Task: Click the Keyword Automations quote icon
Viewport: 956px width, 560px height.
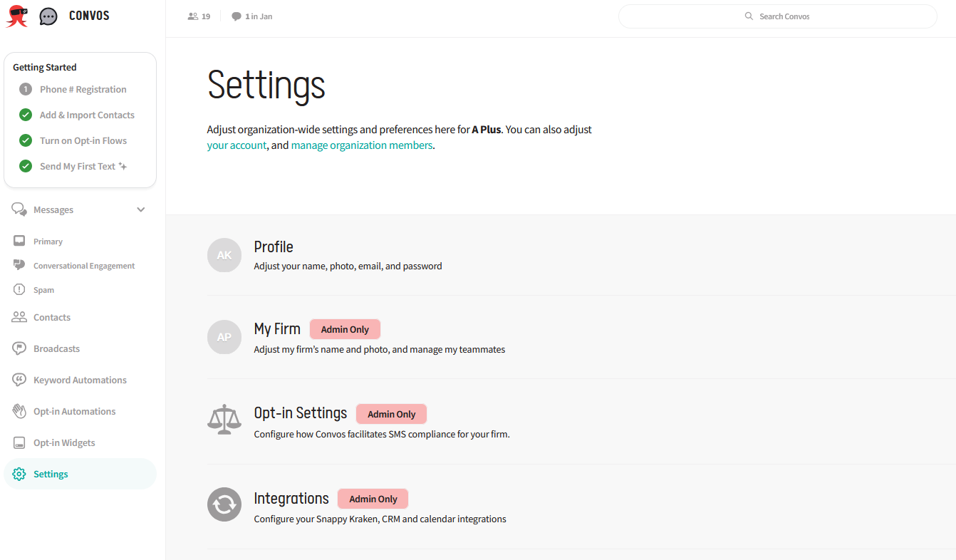Action: point(19,380)
